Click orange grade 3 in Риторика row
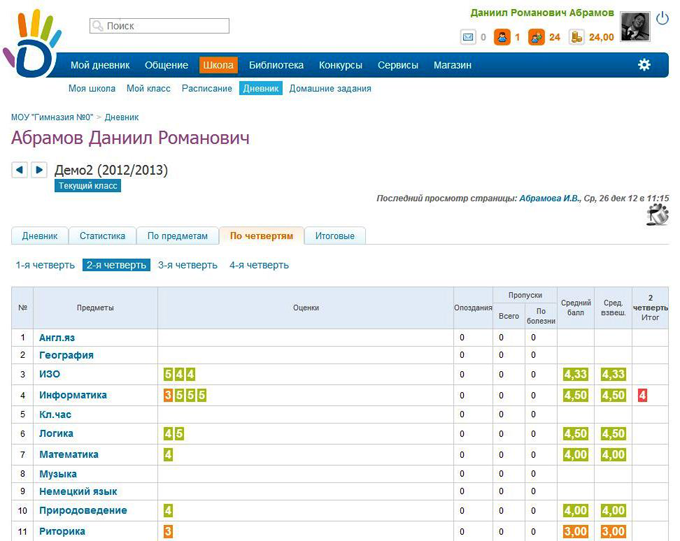 (x=168, y=531)
